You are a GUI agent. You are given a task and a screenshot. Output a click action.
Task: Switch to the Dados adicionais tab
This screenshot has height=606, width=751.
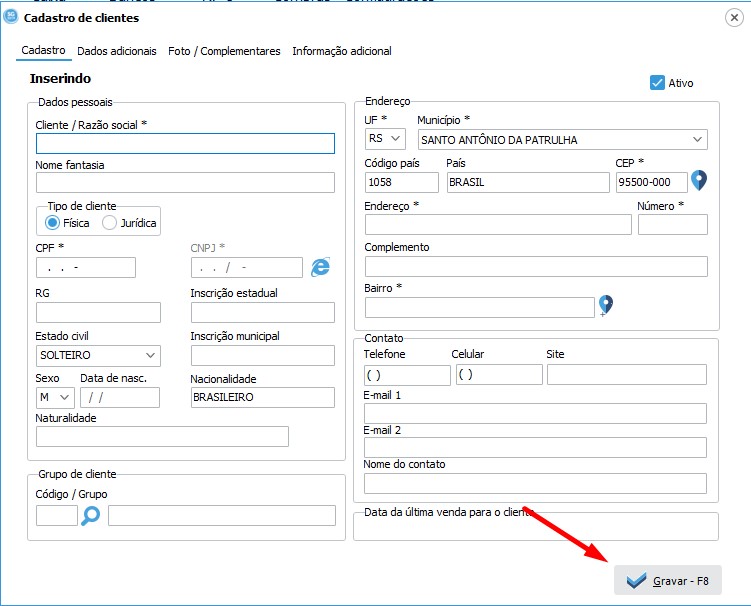click(117, 51)
